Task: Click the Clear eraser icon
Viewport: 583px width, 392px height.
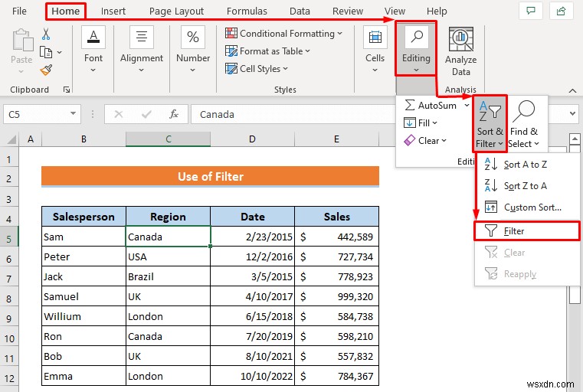Action: pyautogui.click(x=409, y=140)
